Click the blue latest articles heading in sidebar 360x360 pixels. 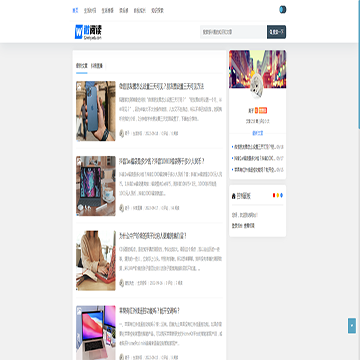point(257,133)
